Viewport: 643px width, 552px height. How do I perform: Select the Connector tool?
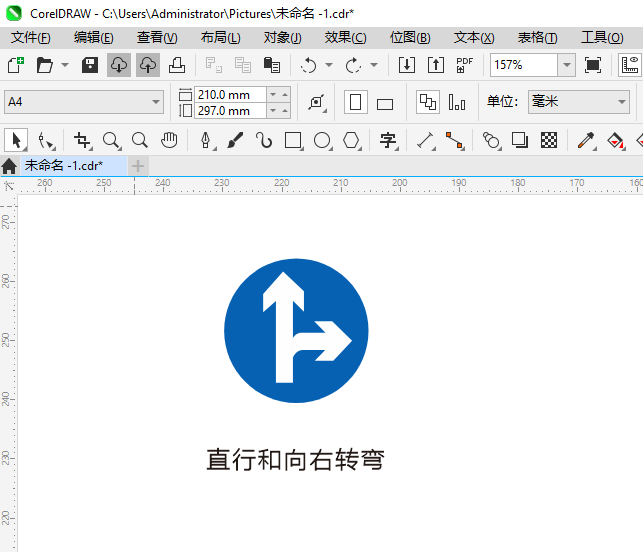click(x=455, y=140)
